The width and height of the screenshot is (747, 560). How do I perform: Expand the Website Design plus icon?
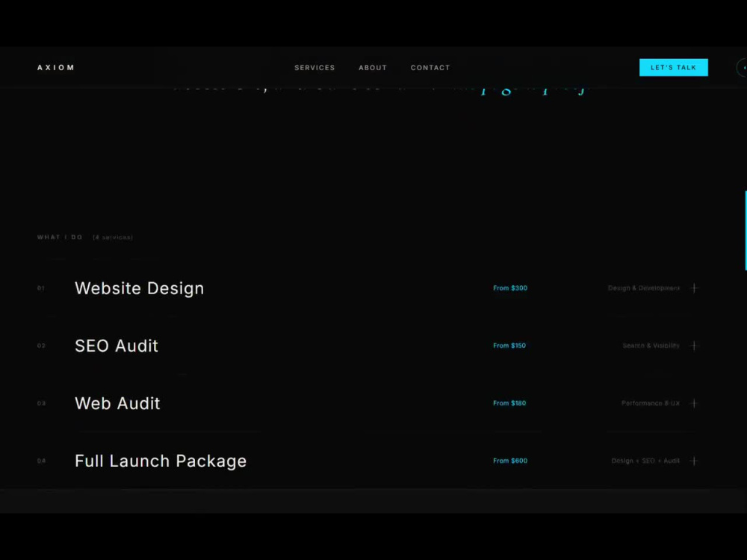pyautogui.click(x=694, y=288)
